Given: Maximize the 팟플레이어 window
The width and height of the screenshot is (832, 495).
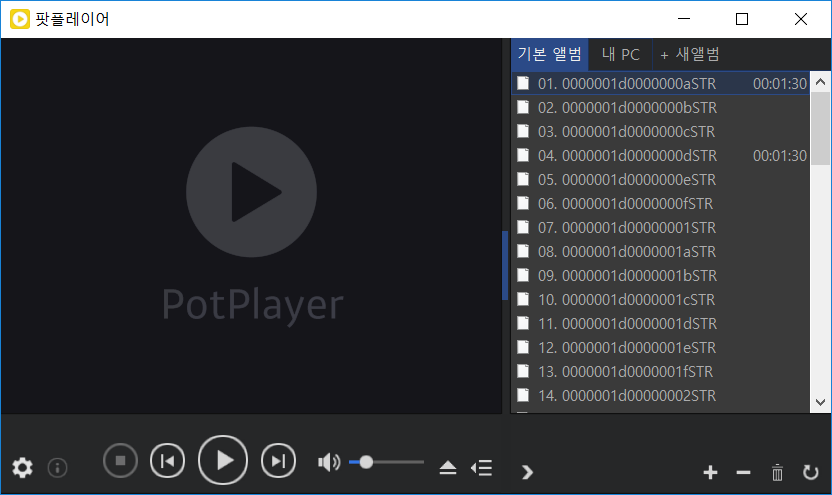Looking at the screenshot, I should 742,19.
